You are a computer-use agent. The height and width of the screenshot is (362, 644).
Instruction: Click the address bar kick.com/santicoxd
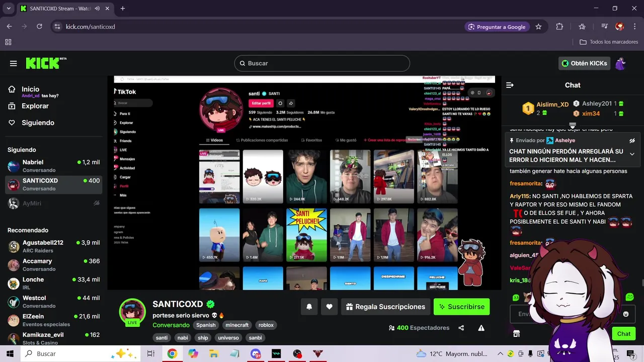91,27
